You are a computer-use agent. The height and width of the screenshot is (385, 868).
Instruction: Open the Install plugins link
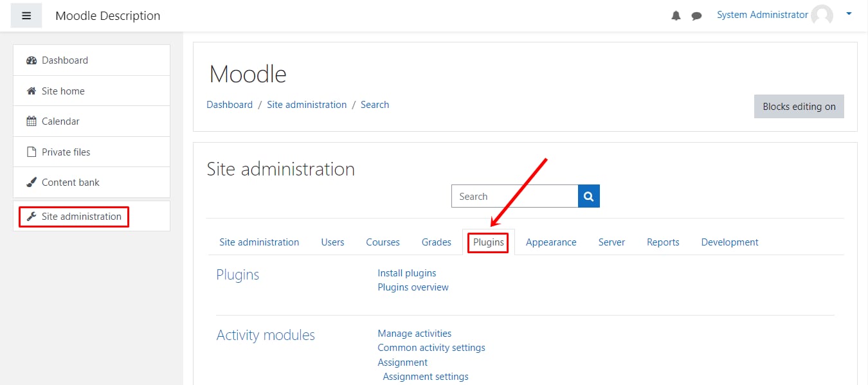tap(407, 273)
